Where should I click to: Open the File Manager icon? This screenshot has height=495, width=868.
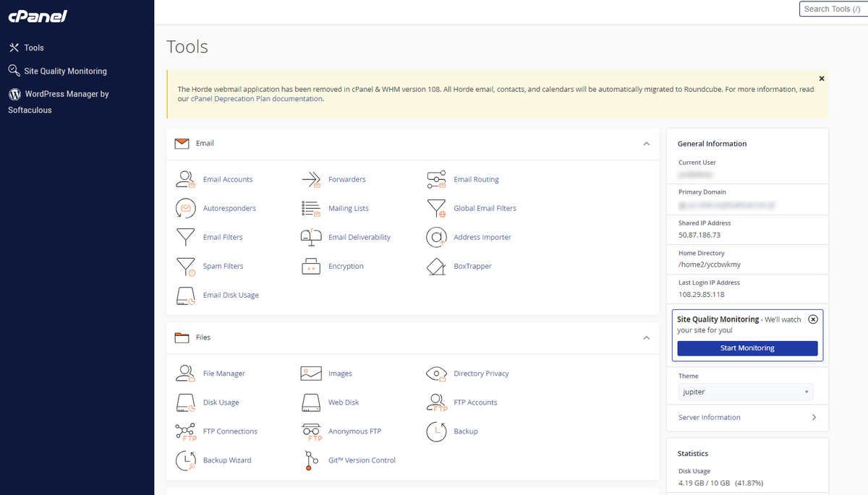186,374
